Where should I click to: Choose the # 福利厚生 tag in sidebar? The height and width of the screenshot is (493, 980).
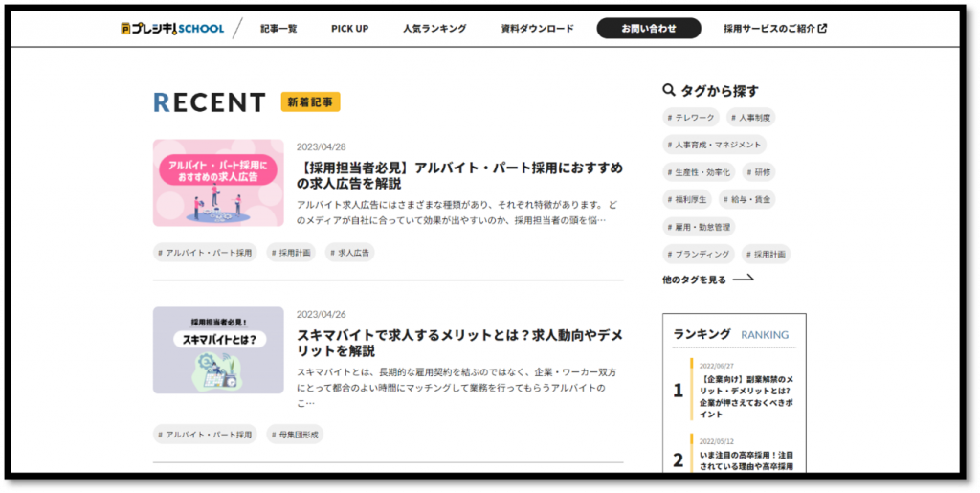(686, 199)
